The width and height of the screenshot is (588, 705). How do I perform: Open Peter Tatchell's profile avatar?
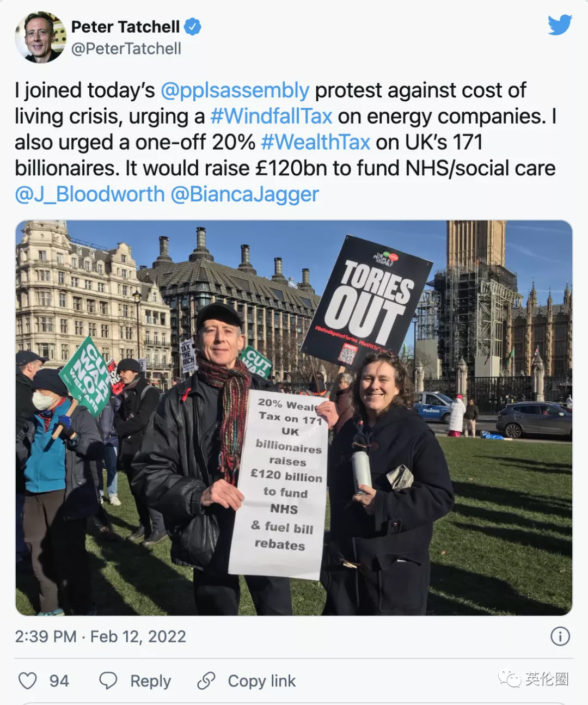click(x=40, y=37)
